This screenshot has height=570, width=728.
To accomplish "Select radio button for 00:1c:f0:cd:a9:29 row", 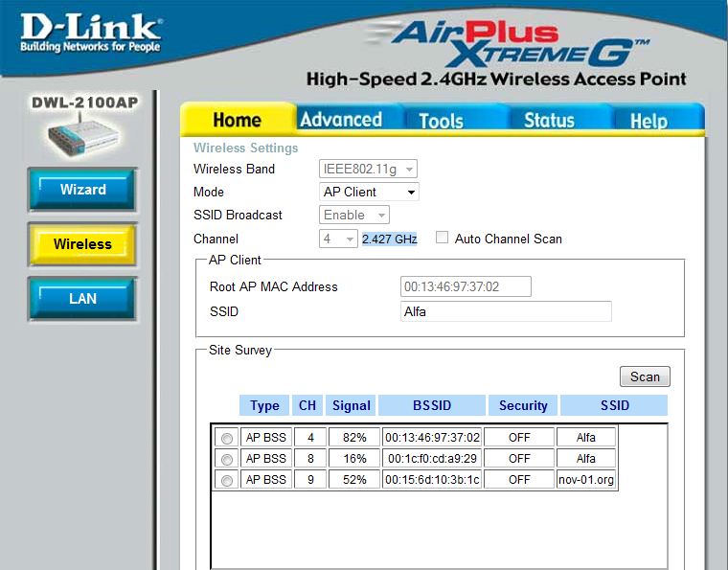I will point(227,459).
